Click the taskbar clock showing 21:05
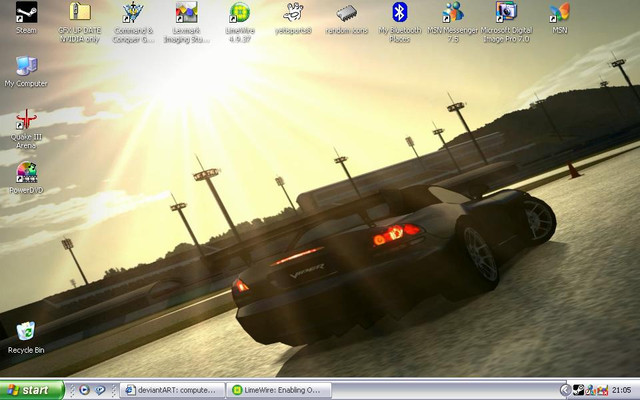This screenshot has height=400, width=640. click(622, 390)
